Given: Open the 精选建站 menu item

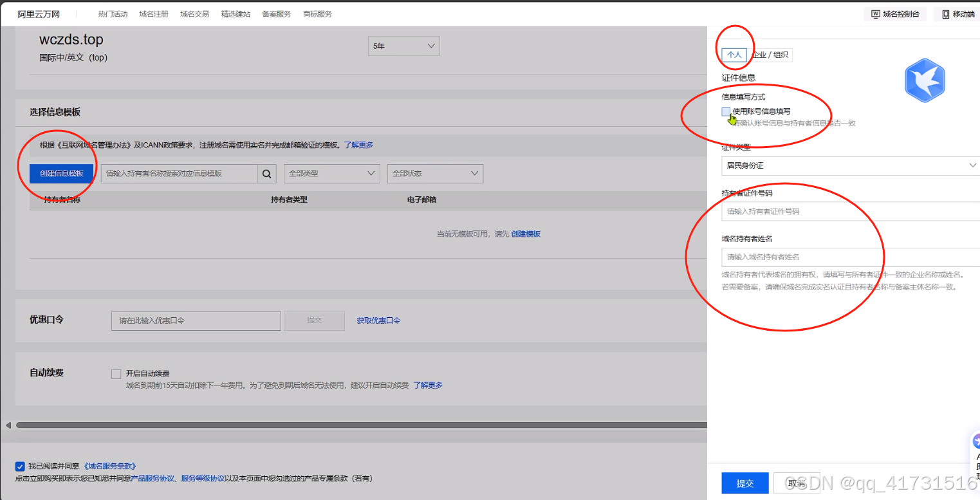Looking at the screenshot, I should pos(236,14).
